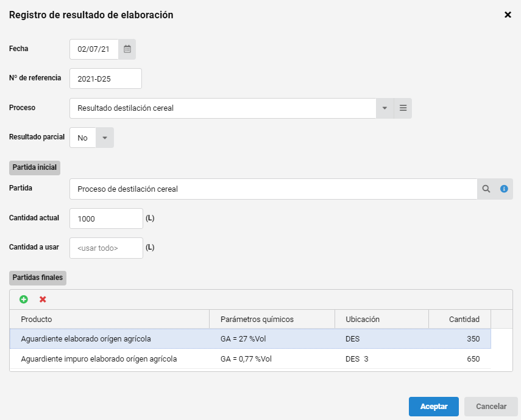Click the 'Partida inicial' section label
The height and width of the screenshot is (420, 521).
35,167
